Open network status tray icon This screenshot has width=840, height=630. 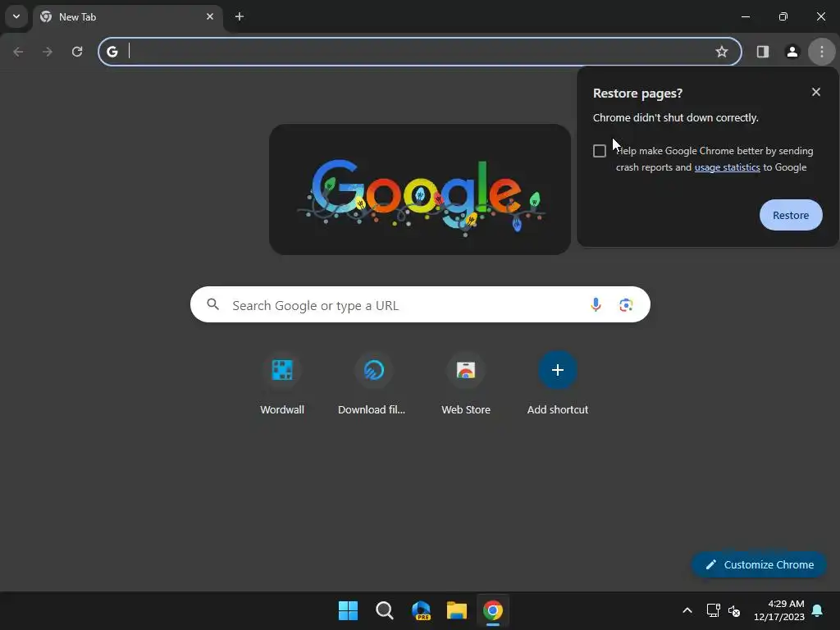click(x=713, y=610)
